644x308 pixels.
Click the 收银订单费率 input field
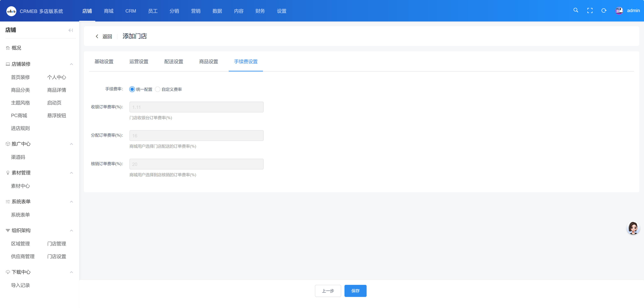[196, 107]
